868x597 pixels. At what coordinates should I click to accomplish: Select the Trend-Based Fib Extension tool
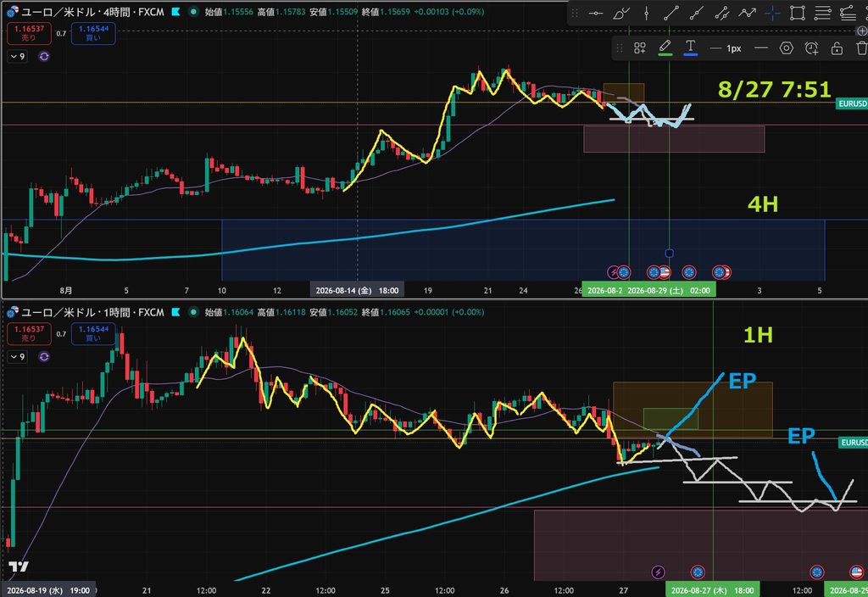click(848, 14)
